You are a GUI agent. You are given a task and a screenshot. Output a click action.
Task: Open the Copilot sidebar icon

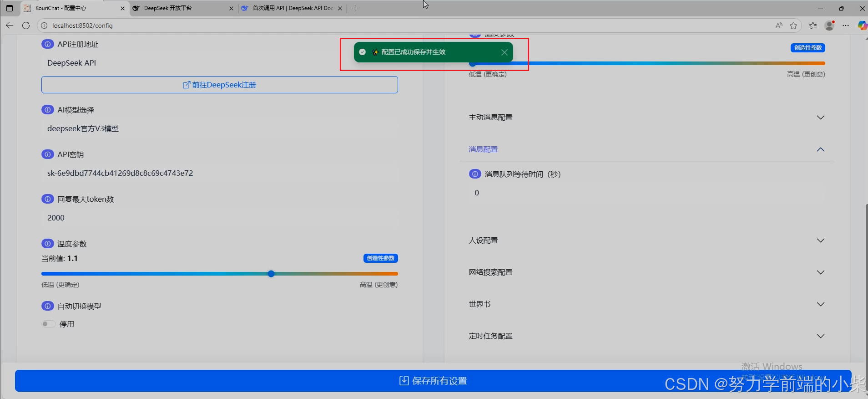(x=862, y=26)
